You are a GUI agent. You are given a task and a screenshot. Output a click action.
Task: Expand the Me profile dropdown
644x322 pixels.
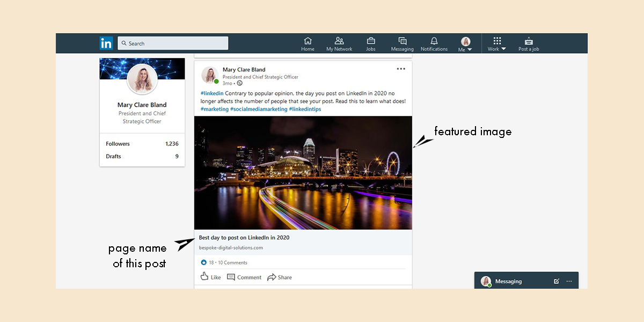coord(465,45)
